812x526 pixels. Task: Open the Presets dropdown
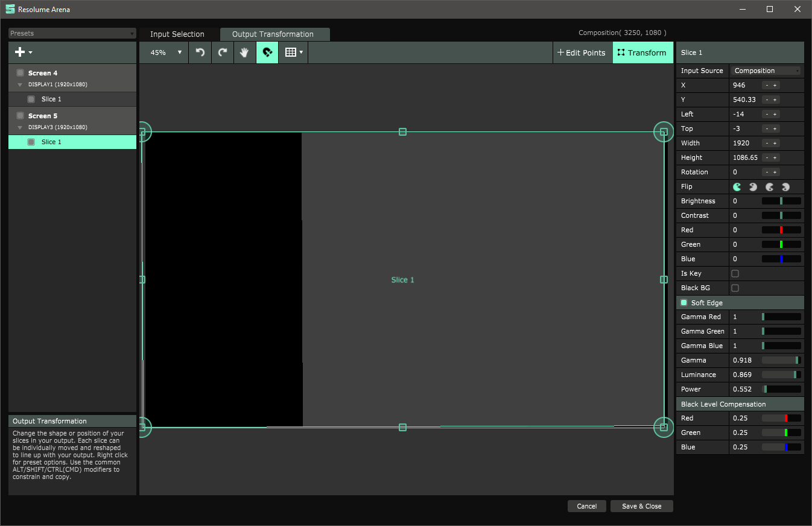72,34
